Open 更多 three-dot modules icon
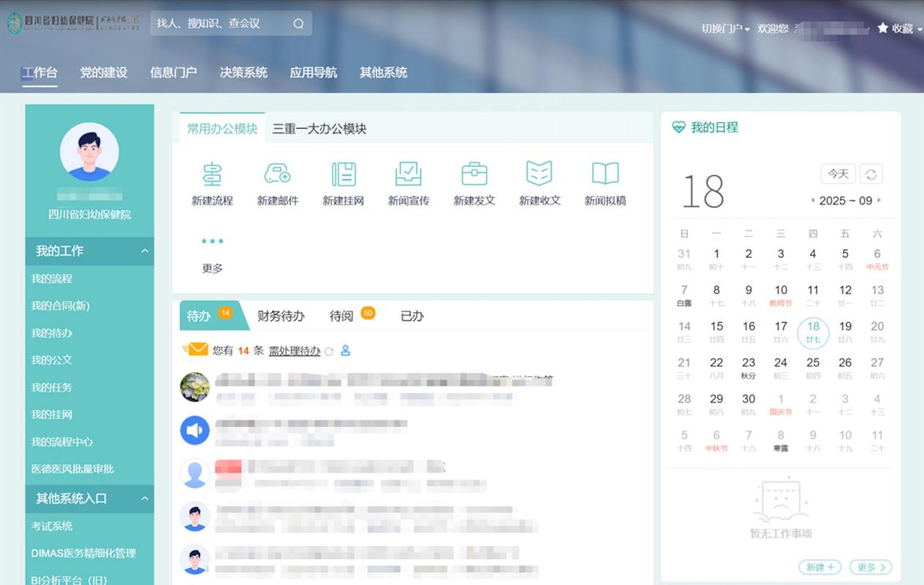The width and height of the screenshot is (924, 585). click(x=212, y=242)
